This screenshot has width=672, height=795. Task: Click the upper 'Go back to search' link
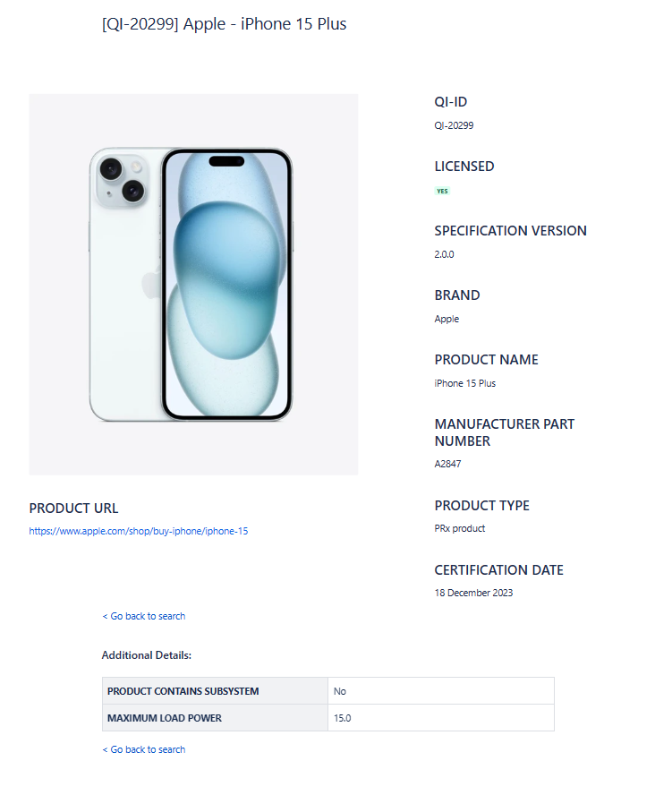(x=144, y=616)
